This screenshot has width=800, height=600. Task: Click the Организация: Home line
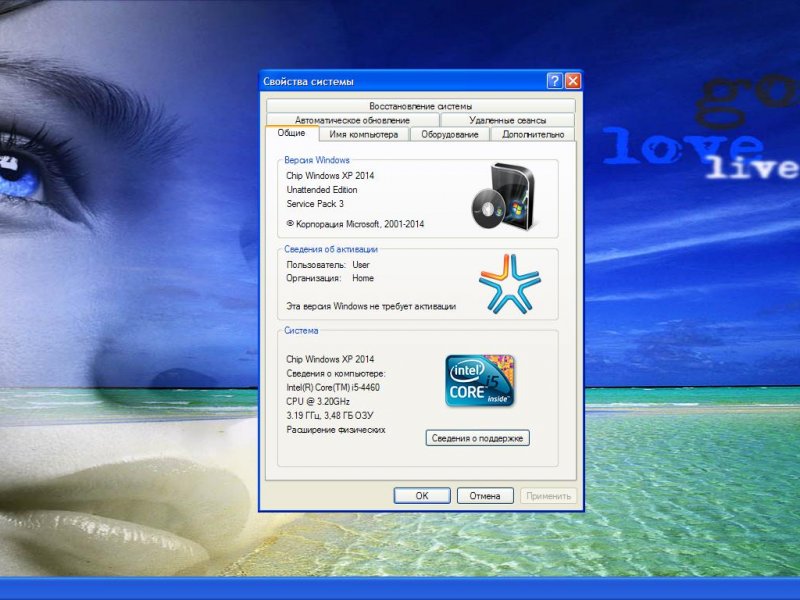pos(330,278)
